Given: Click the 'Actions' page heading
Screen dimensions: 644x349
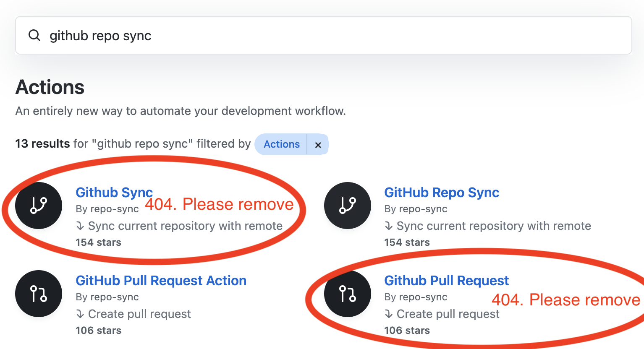Looking at the screenshot, I should (50, 87).
